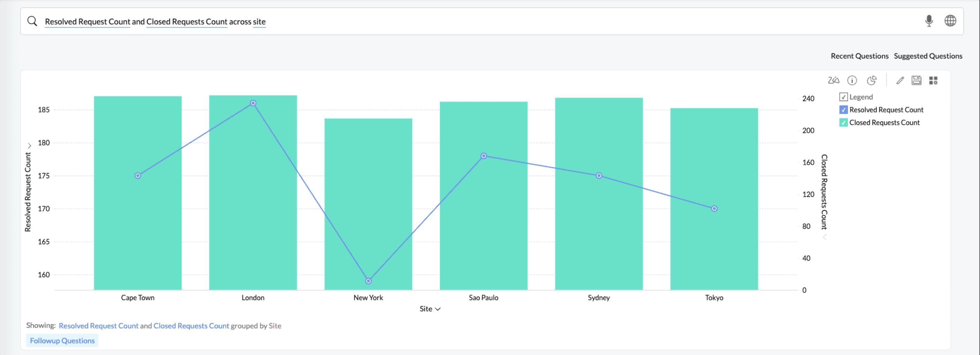Click the pencil edit icon
Image resolution: width=980 pixels, height=355 pixels.
coord(900,80)
